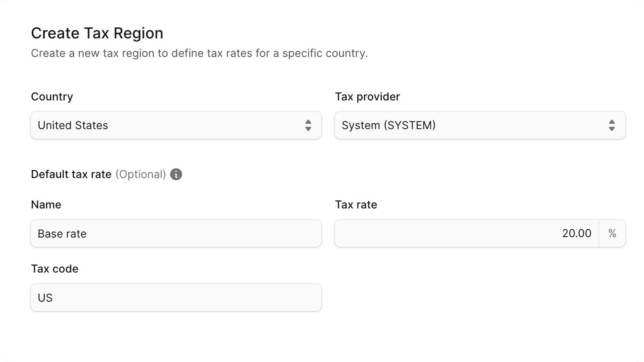Click the Tax rate field showing 20.00
Screen dimensions: 644x362
coord(465,233)
